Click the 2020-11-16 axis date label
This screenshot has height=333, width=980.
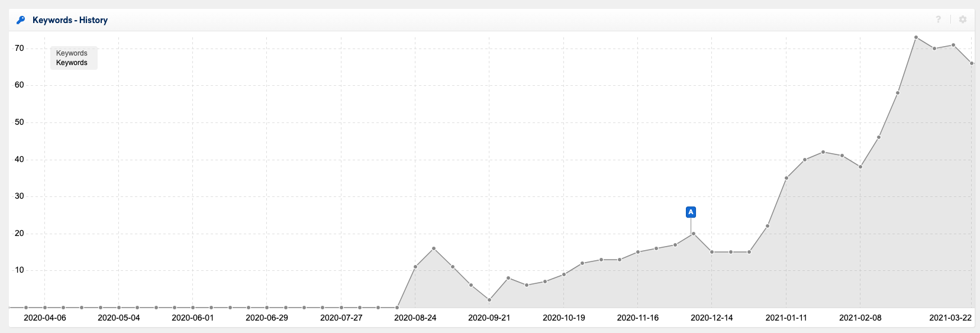pos(638,318)
